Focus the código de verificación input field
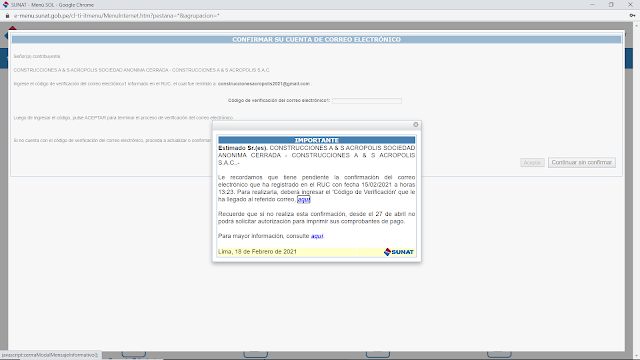The height and width of the screenshot is (360, 640). [367, 100]
